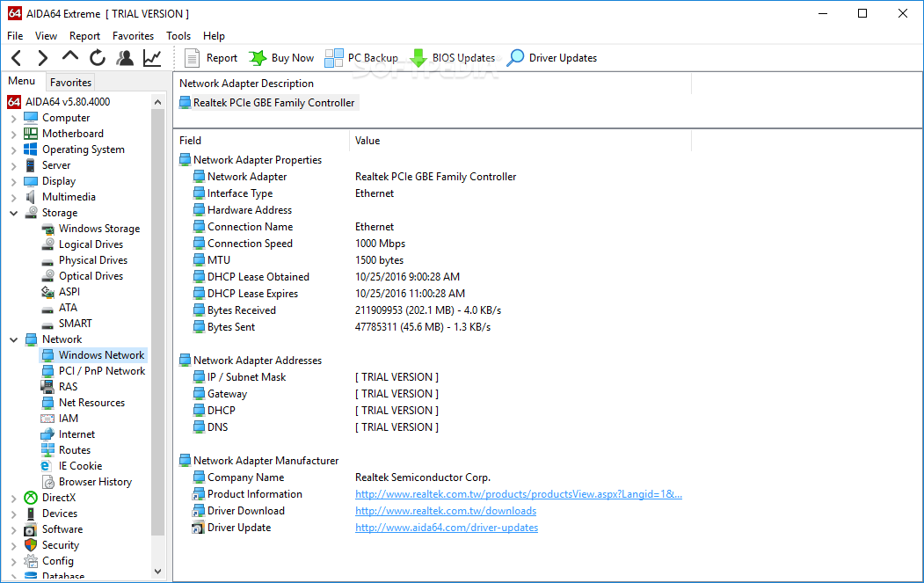Screen dimensions: 924x583
Task: Open the ASPI page
Action: coord(69,292)
